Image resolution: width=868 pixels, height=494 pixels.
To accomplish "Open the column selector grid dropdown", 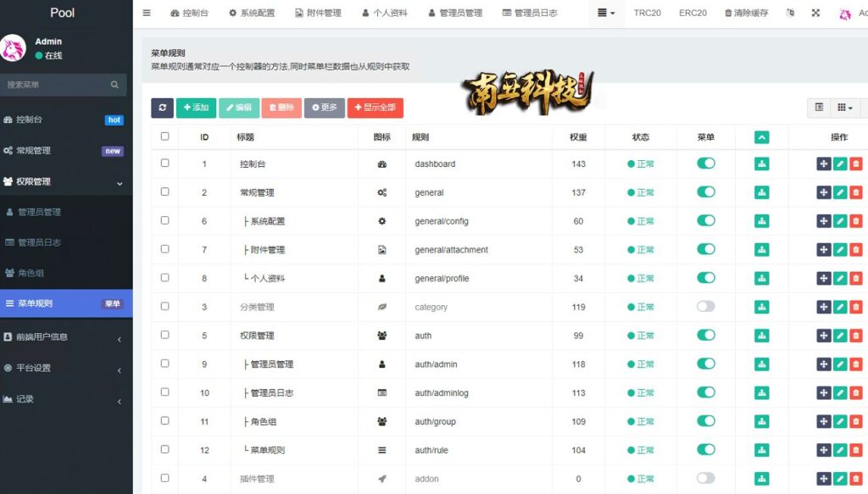I will coord(845,108).
